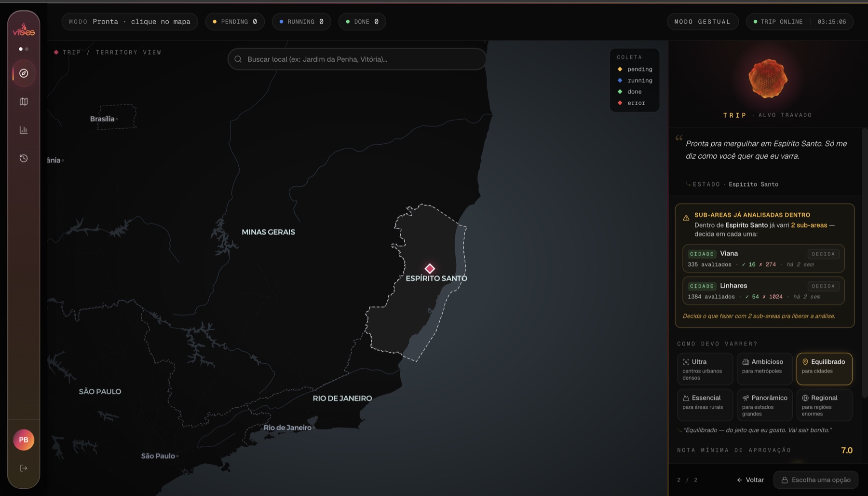Click the Voltar back button
This screenshot has height=496, width=868.
[750, 480]
